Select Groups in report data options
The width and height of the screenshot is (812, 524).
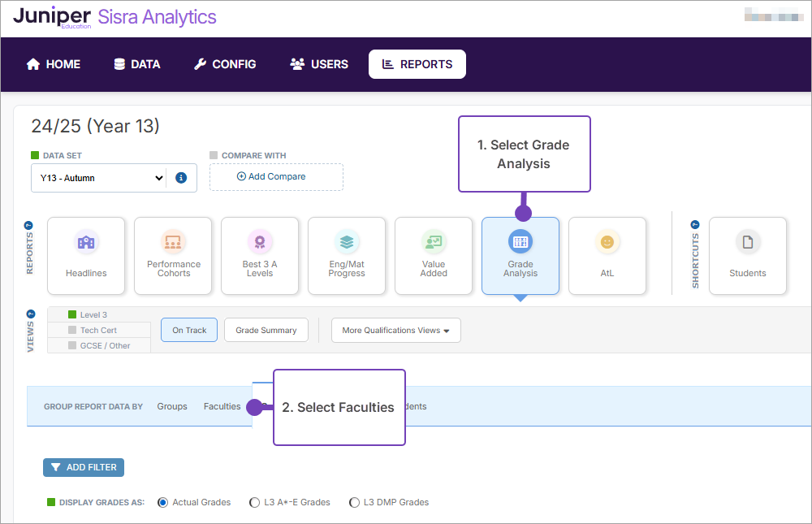click(x=172, y=406)
